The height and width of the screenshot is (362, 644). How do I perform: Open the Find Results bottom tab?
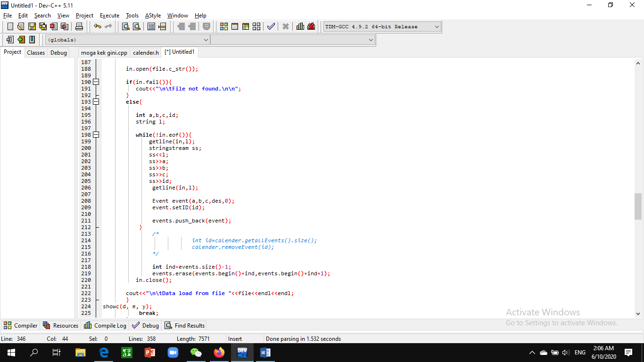pyautogui.click(x=184, y=325)
